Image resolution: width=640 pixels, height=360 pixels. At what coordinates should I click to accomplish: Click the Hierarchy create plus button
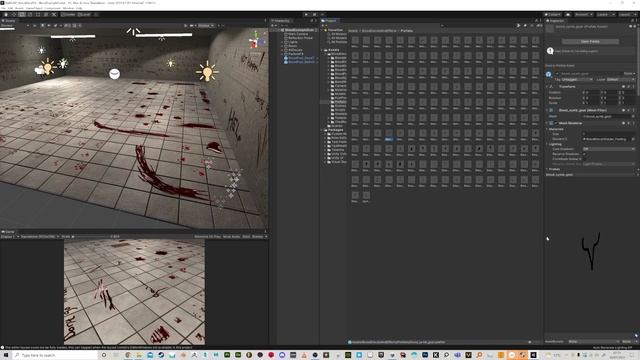click(x=273, y=25)
